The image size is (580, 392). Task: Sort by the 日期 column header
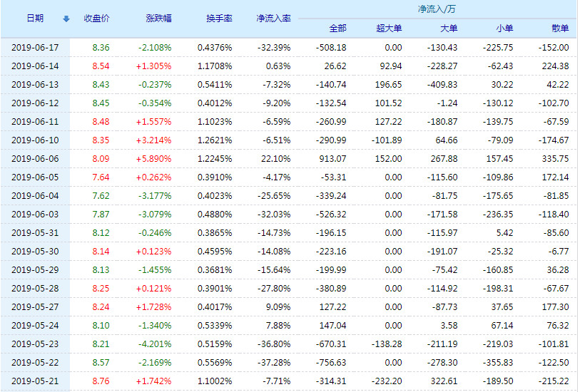point(35,19)
